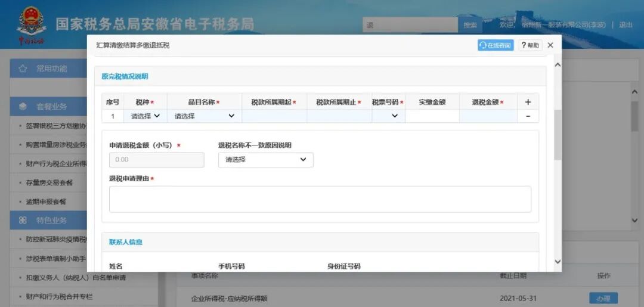Click the 2021-05-31 deadline date
This screenshot has width=644, height=307.
click(x=518, y=299)
